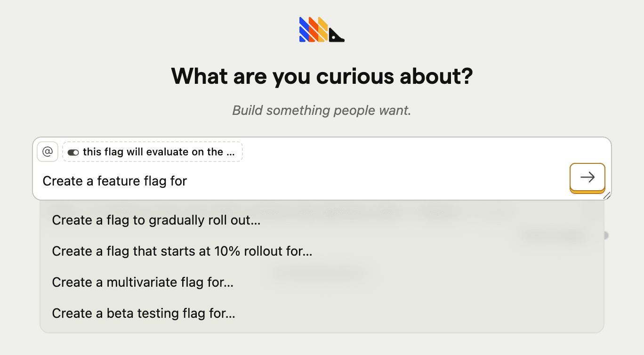Click the send arrow button
Screen dimensions: 644x355
coord(587,177)
